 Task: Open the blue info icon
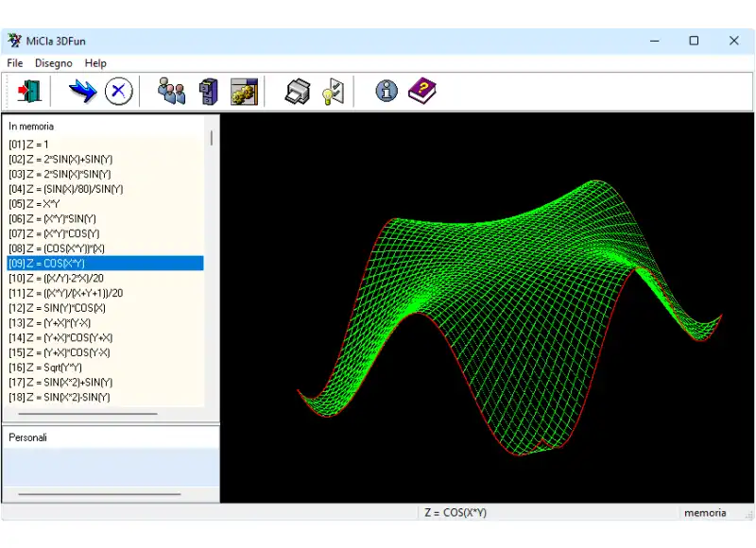coord(387,91)
